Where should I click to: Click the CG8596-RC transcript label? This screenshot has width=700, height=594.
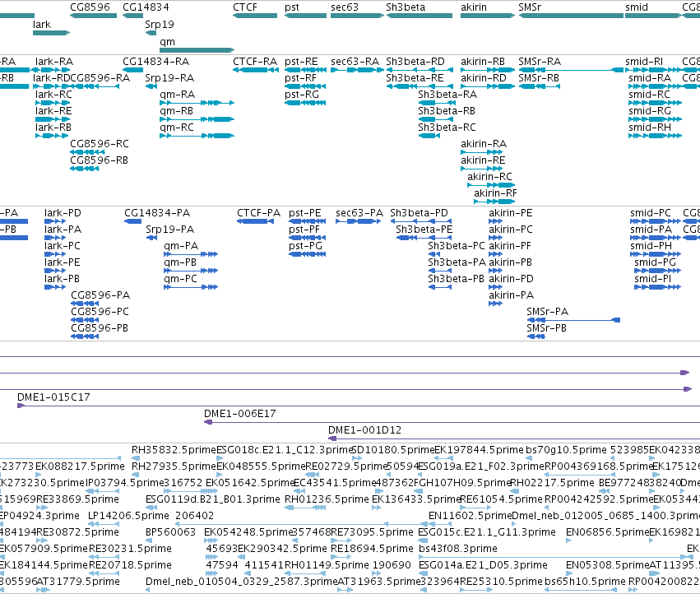coord(100,144)
